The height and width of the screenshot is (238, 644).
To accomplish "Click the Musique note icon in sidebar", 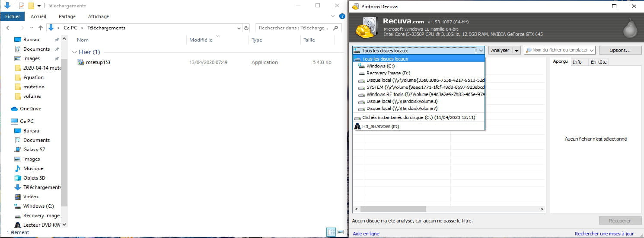I will [17, 168].
